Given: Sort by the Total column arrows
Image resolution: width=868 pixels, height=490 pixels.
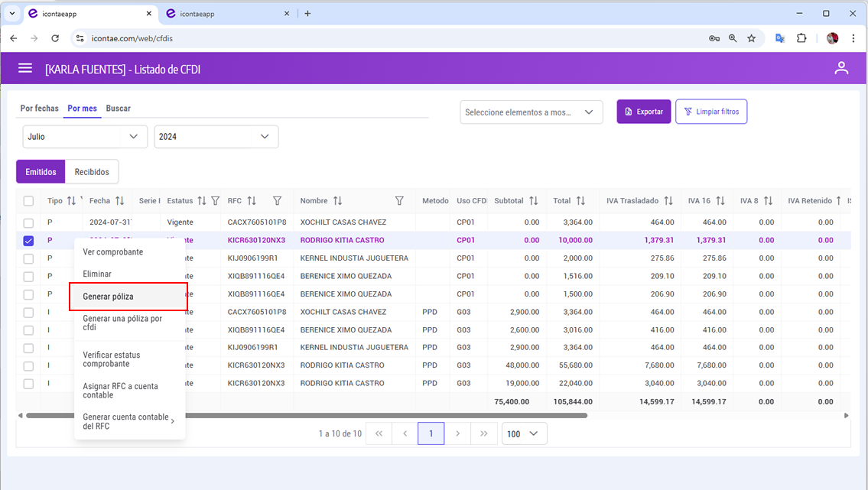Looking at the screenshot, I should click(580, 201).
